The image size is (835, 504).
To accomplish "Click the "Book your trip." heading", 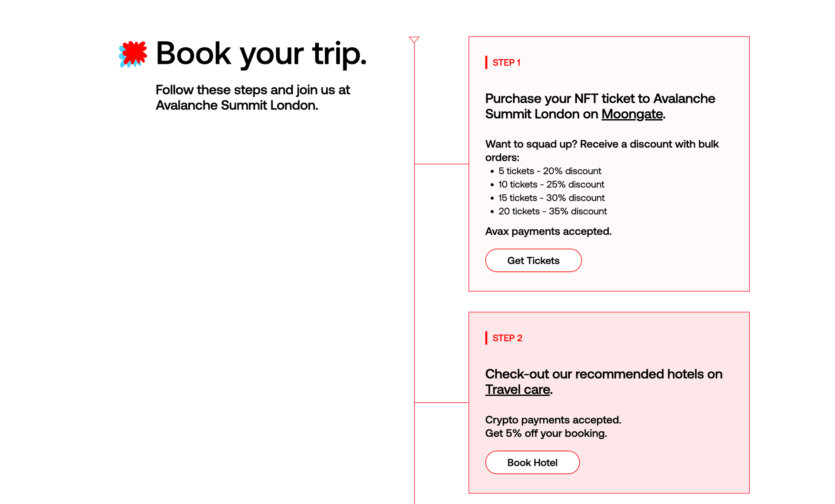I will [x=261, y=53].
